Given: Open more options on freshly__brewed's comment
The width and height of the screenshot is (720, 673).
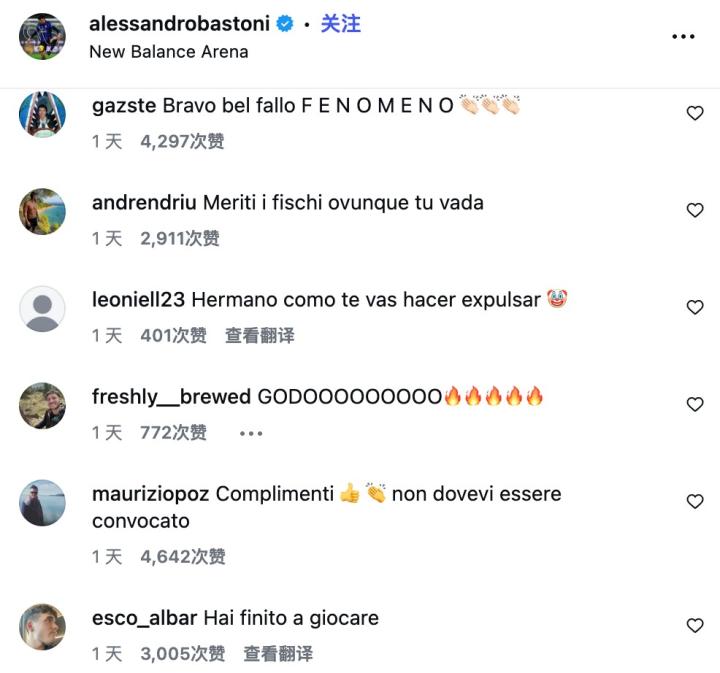Looking at the screenshot, I should (251, 433).
